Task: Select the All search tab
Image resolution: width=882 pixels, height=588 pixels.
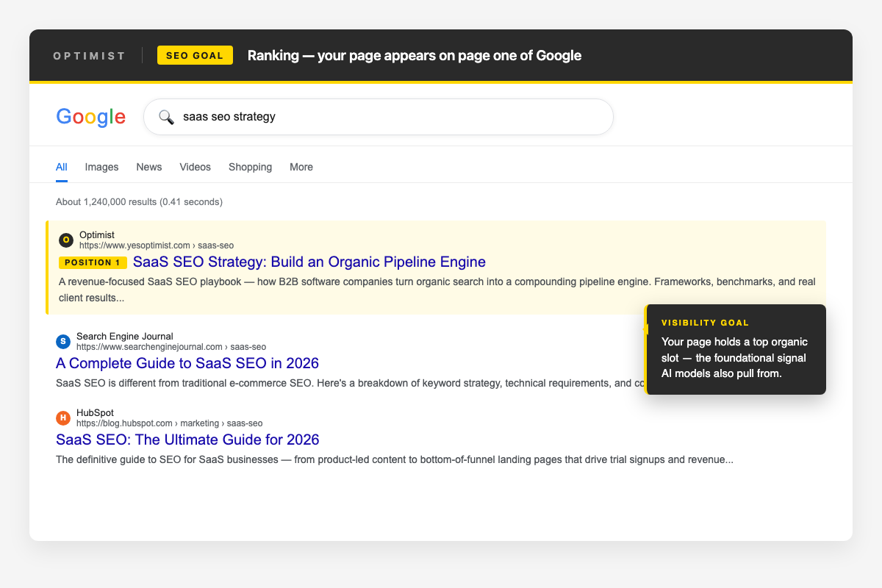Action: point(62,167)
